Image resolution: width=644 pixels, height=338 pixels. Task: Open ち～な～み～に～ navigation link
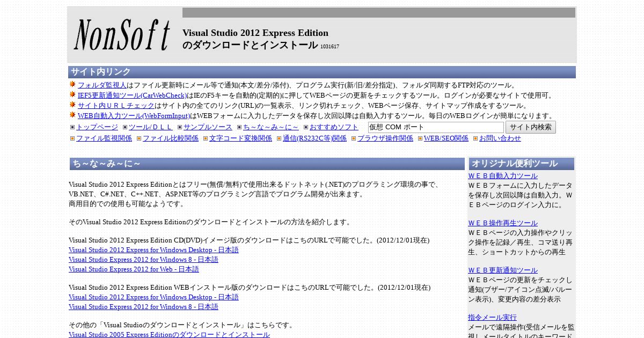(271, 127)
